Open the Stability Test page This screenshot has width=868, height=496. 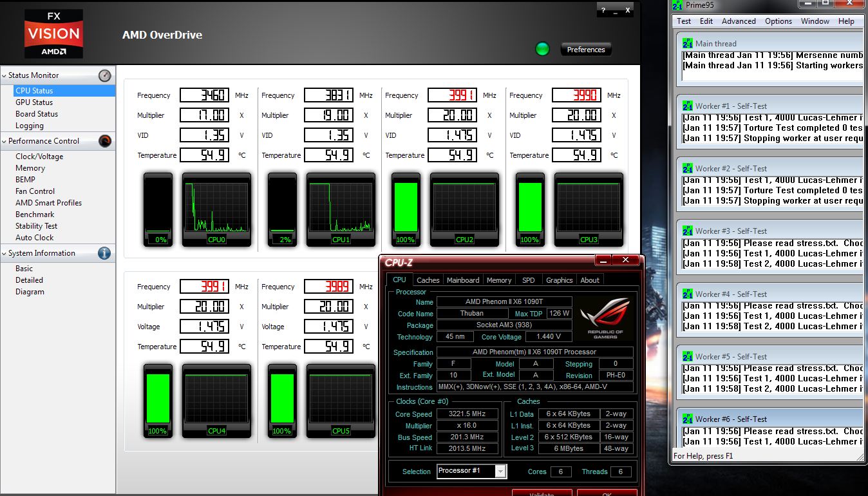(36, 226)
